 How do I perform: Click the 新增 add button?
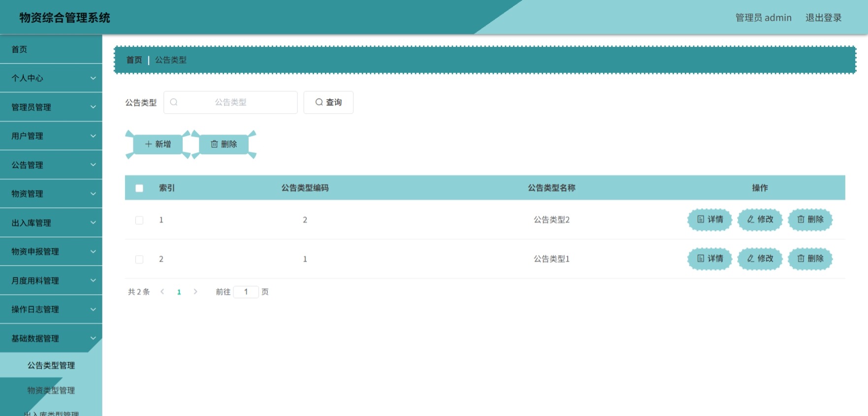click(x=158, y=144)
